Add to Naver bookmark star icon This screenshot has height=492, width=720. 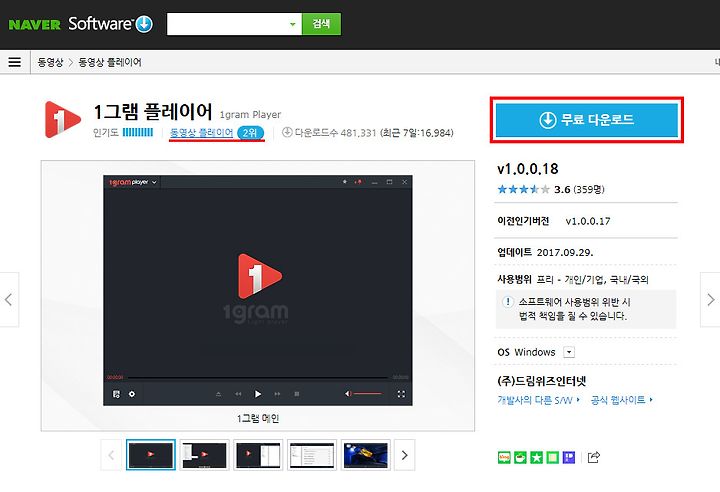tap(536, 458)
